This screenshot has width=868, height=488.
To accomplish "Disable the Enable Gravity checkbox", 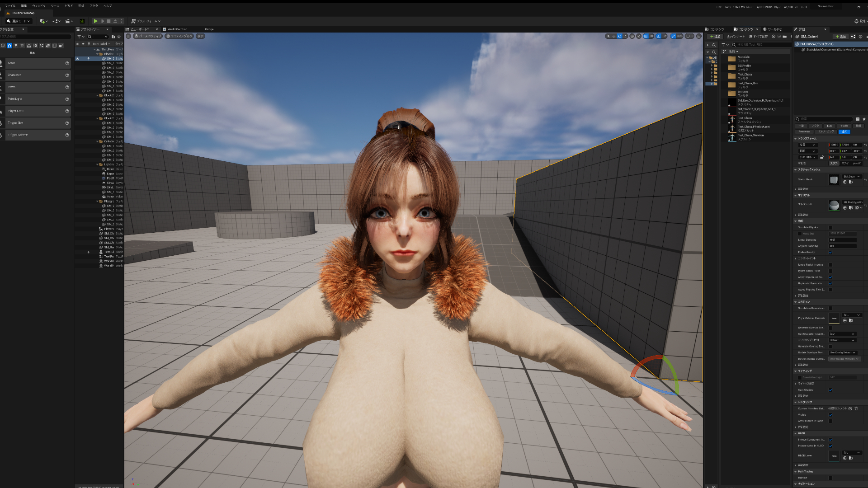I will click(x=830, y=252).
